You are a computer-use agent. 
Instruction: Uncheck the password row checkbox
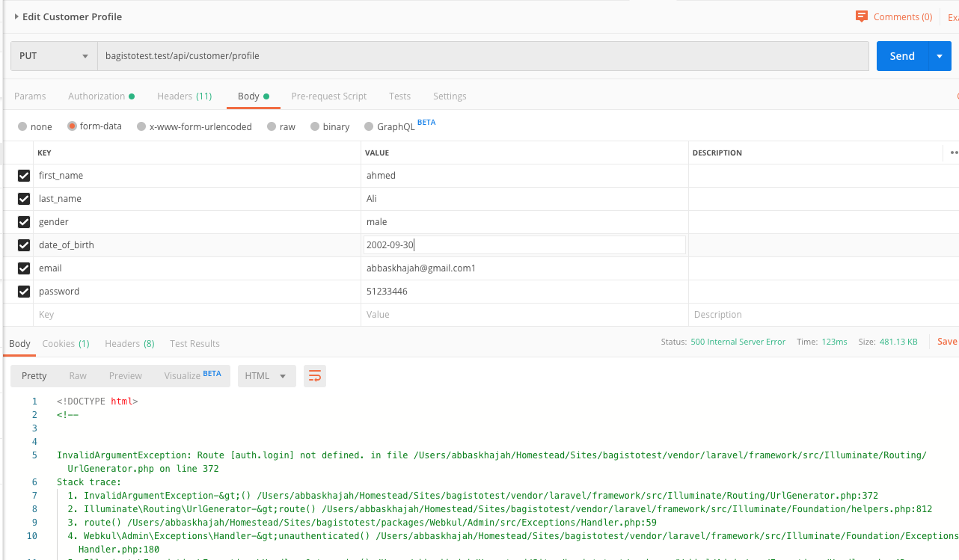click(x=24, y=292)
